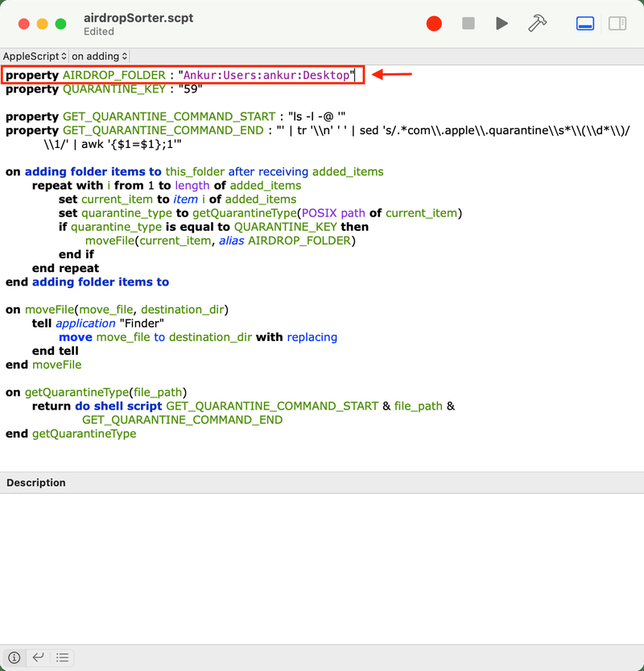The height and width of the screenshot is (671, 644).
Task: Show the description info icon at bottom
Action: pyautogui.click(x=14, y=657)
